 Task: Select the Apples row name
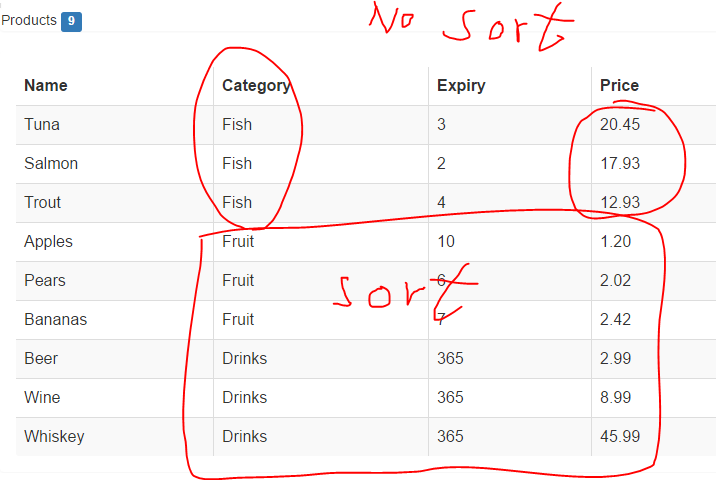click(x=48, y=242)
